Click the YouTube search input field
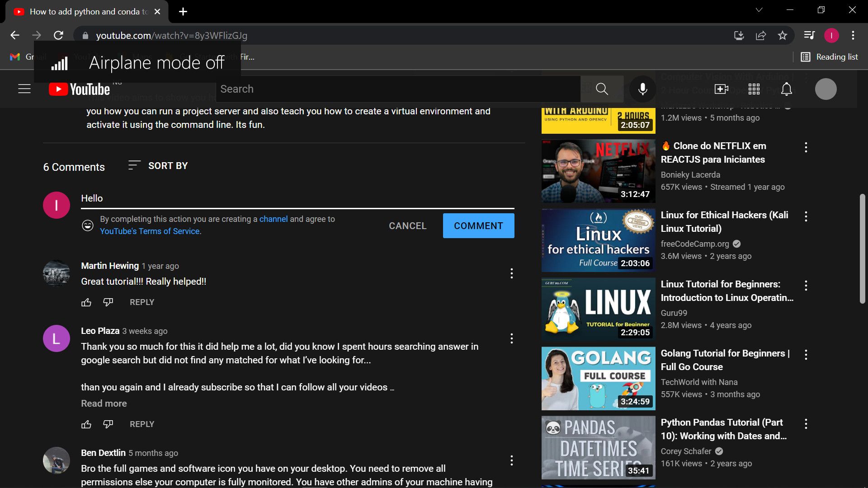 click(397, 89)
